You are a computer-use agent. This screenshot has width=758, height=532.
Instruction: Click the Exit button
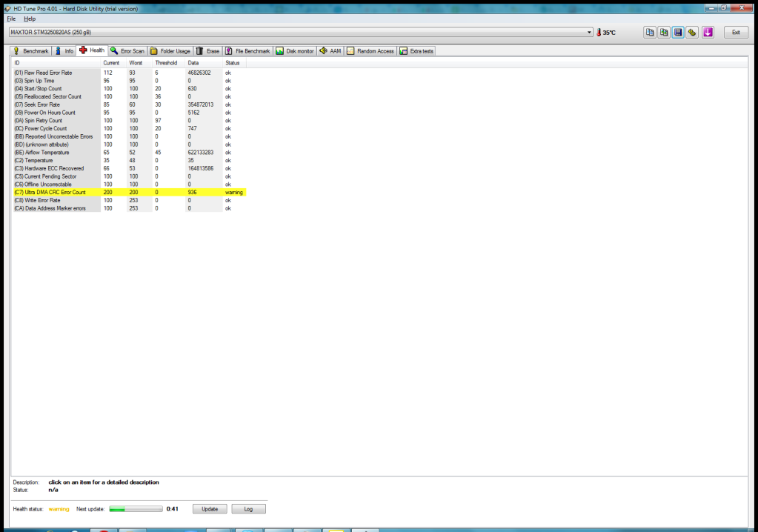pos(736,33)
